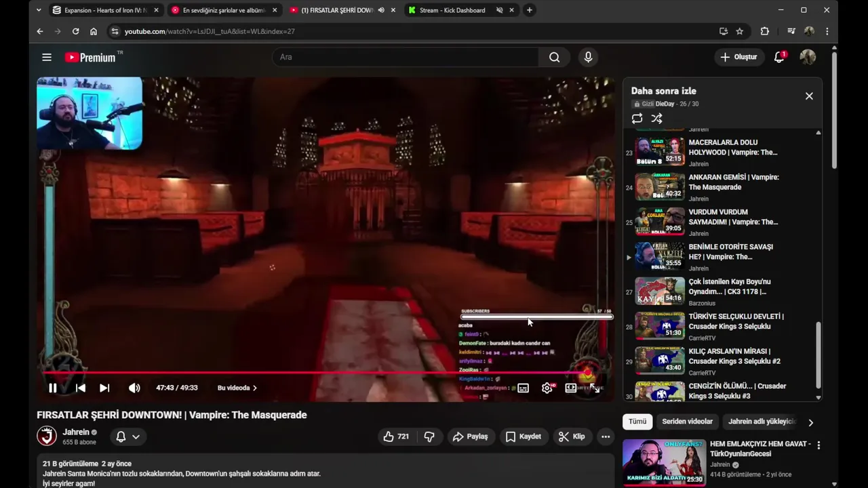The width and height of the screenshot is (868, 488).
Task: Dislike the video
Action: coord(429,436)
